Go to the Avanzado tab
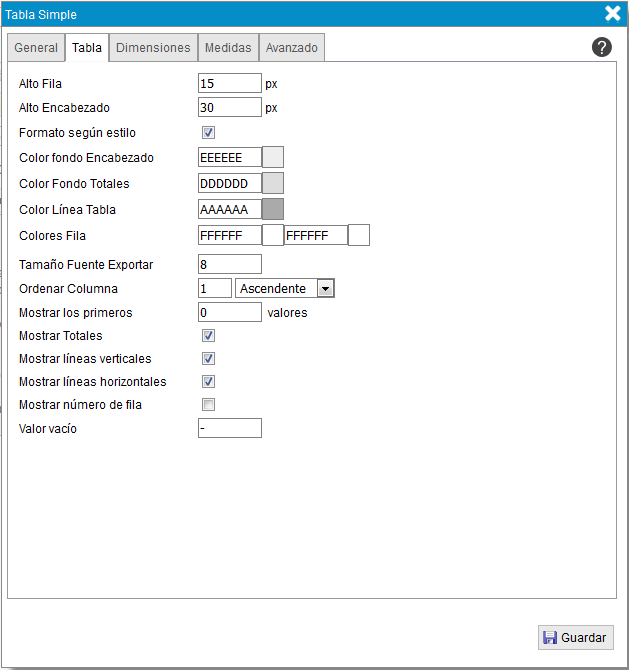 [292, 48]
